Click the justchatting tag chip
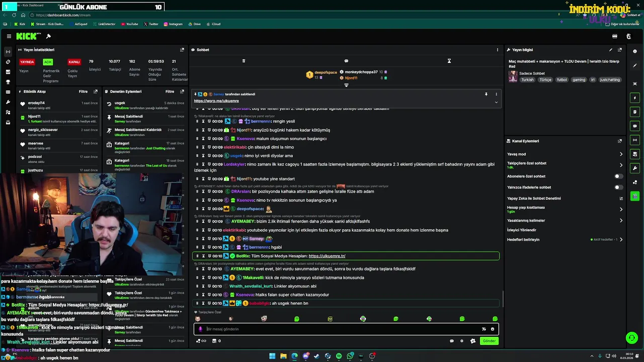The height and width of the screenshot is (362, 644). (610, 80)
